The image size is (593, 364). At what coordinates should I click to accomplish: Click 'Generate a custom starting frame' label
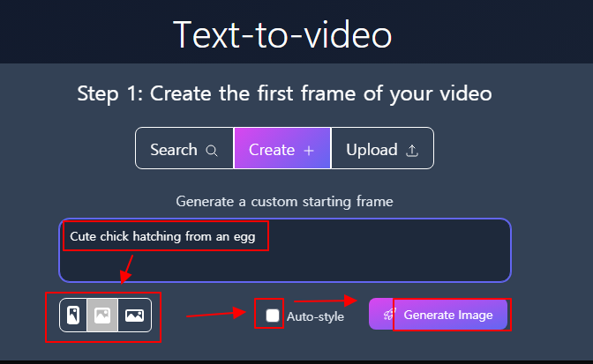[284, 202]
